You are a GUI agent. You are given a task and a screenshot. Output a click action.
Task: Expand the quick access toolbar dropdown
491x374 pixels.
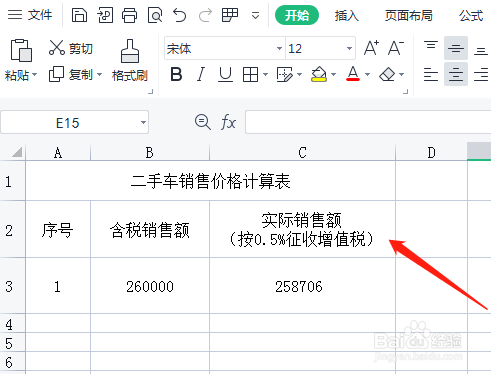(255, 16)
